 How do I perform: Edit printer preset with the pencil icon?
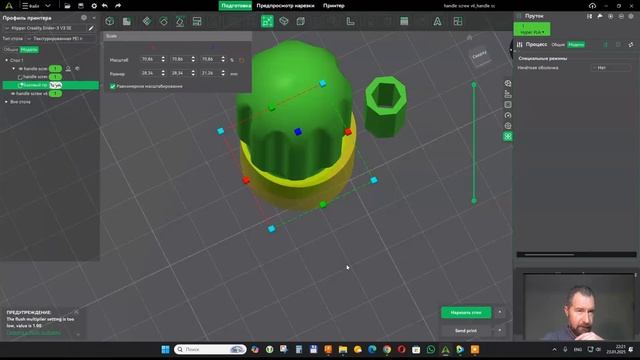[91, 28]
